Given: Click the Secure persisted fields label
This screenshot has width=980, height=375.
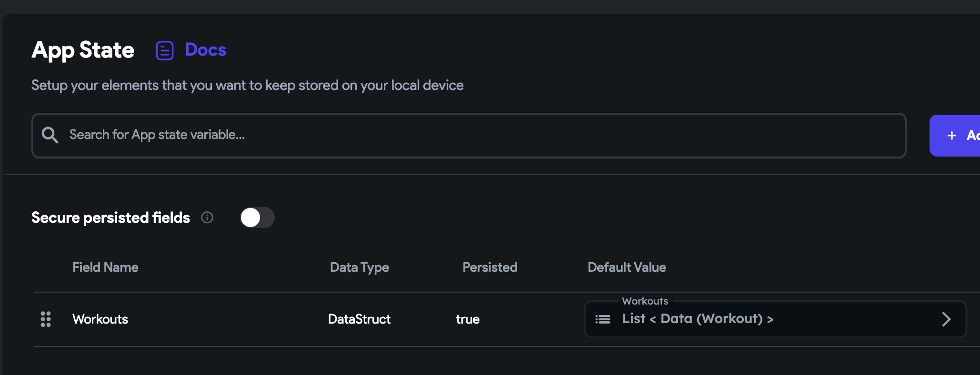Looking at the screenshot, I should click(110, 217).
